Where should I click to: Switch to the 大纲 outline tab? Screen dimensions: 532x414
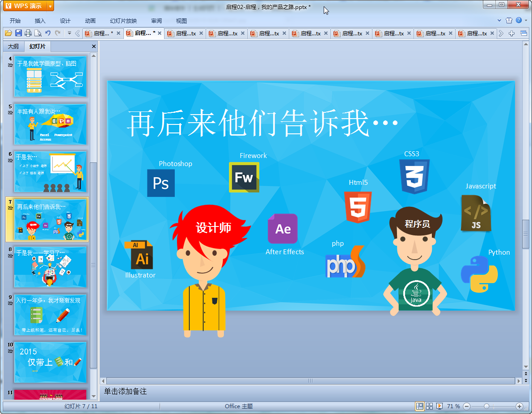pos(13,47)
